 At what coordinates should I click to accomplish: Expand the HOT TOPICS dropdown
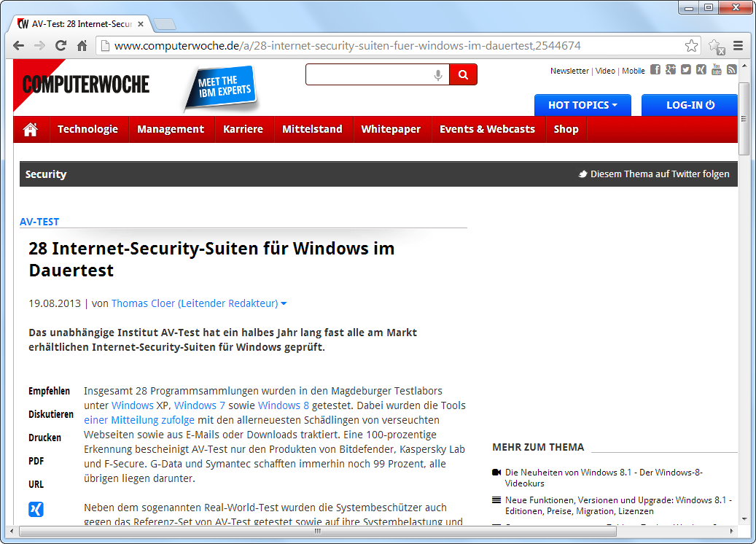pos(582,105)
